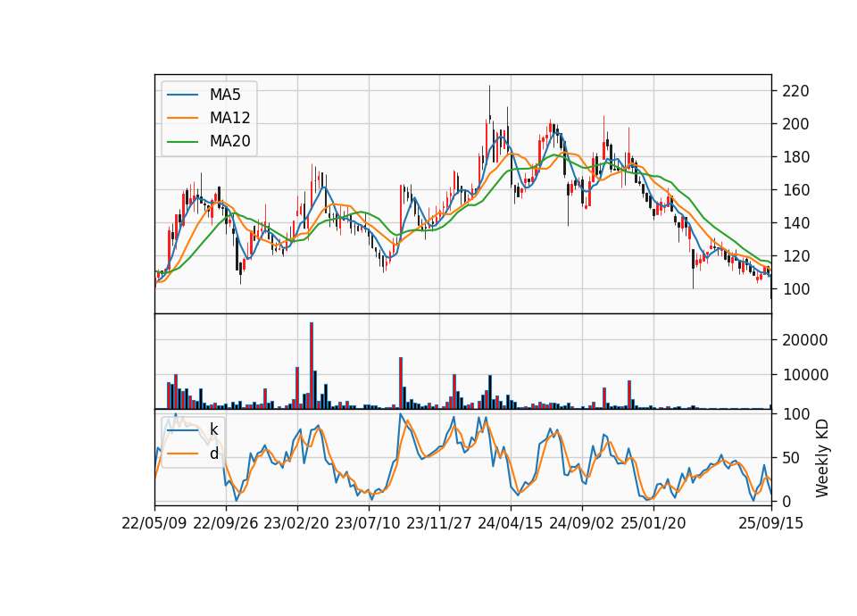The width and height of the screenshot is (857, 616).
Task: Click the tallest volume bar above 20000
Action: [312, 365]
